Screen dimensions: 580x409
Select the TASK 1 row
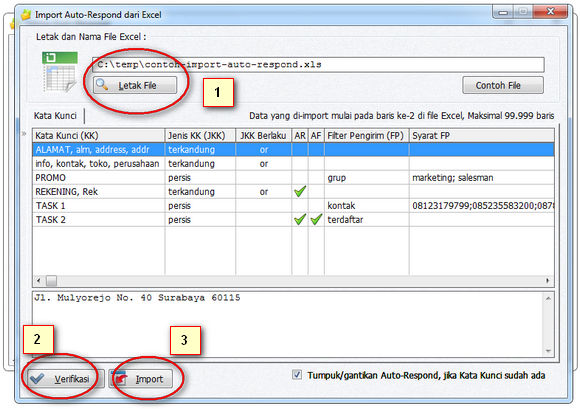293,206
